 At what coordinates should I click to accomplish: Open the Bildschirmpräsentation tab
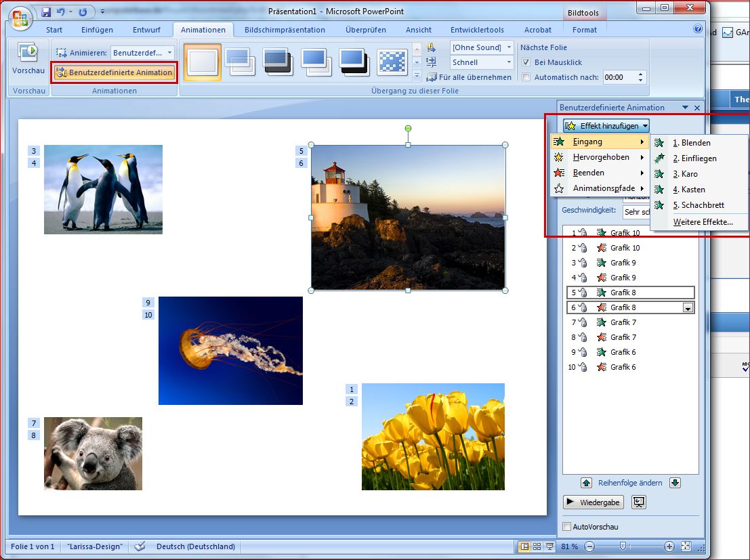285,30
